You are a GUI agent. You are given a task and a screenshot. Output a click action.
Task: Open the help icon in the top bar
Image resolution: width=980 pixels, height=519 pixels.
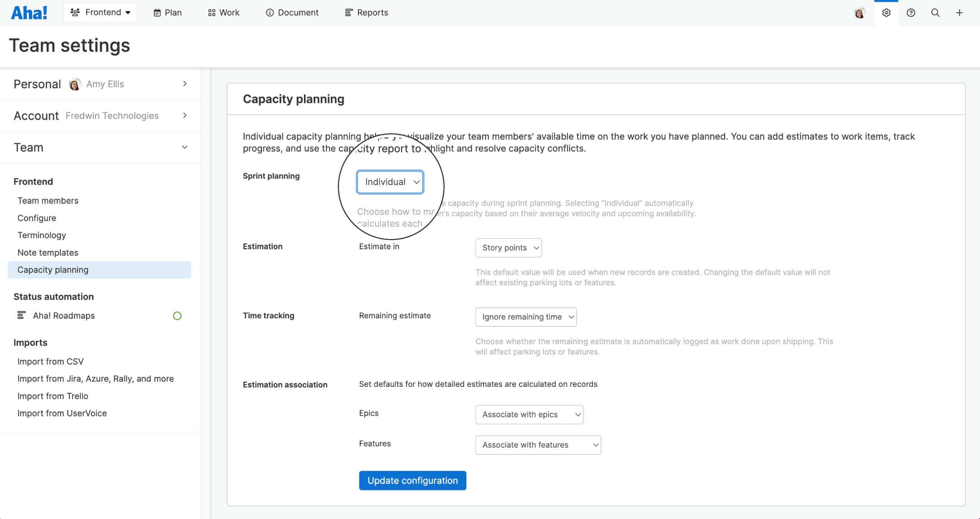911,13
